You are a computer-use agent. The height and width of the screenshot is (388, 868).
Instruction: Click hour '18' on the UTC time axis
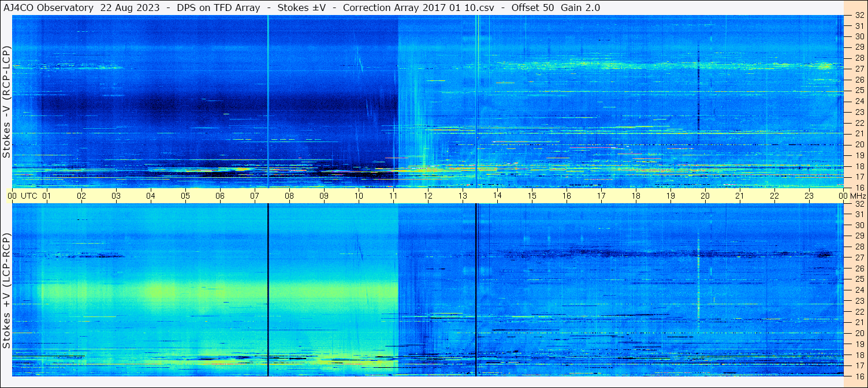tap(636, 196)
